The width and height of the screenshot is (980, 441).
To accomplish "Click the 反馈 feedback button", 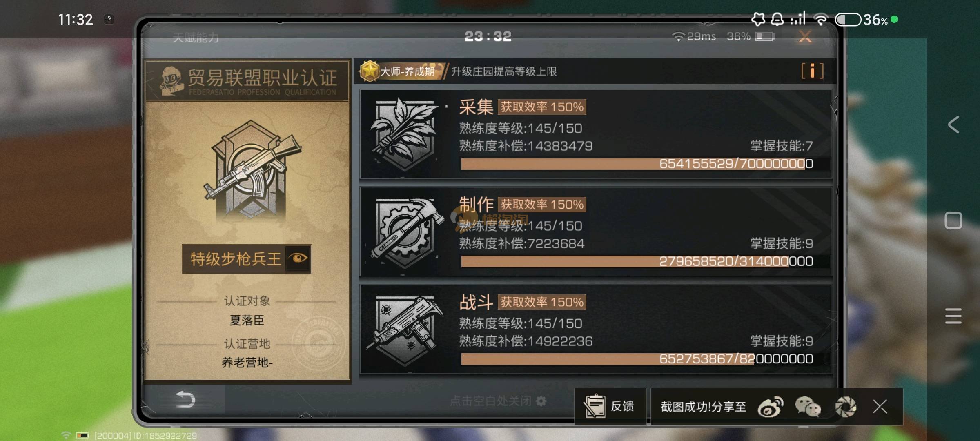I will pos(610,406).
